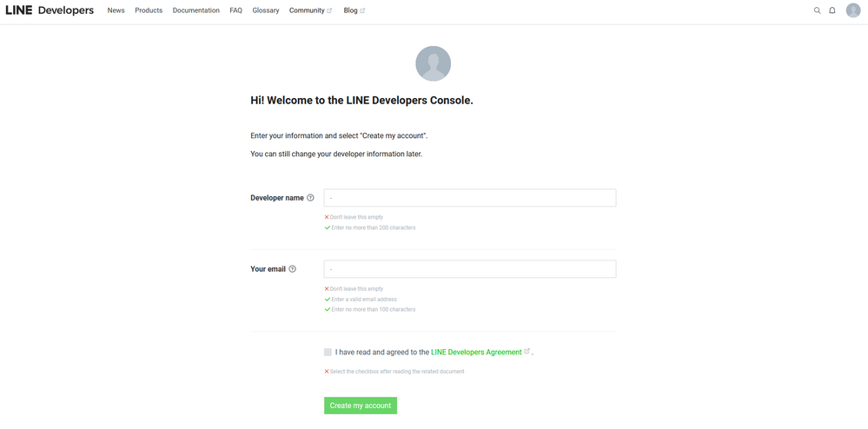Open the Blog external link
Viewport: 868px width, 429px height.
point(354,10)
